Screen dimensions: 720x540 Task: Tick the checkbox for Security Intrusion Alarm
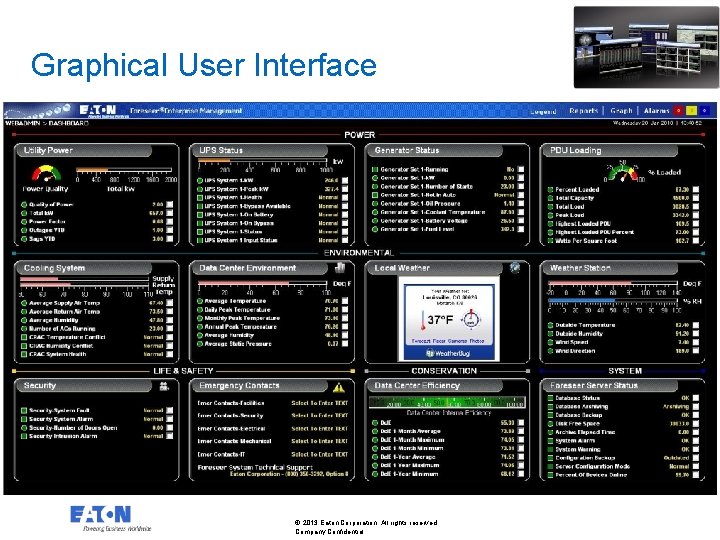(x=170, y=436)
